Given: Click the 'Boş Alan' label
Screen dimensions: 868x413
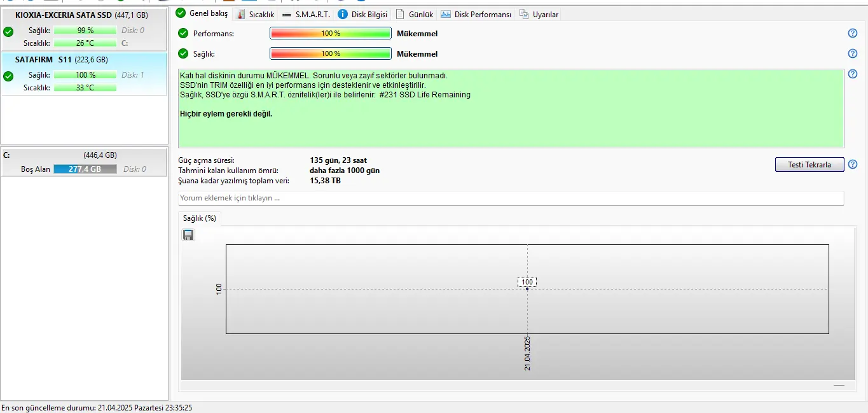Looking at the screenshot, I should click(x=36, y=169).
